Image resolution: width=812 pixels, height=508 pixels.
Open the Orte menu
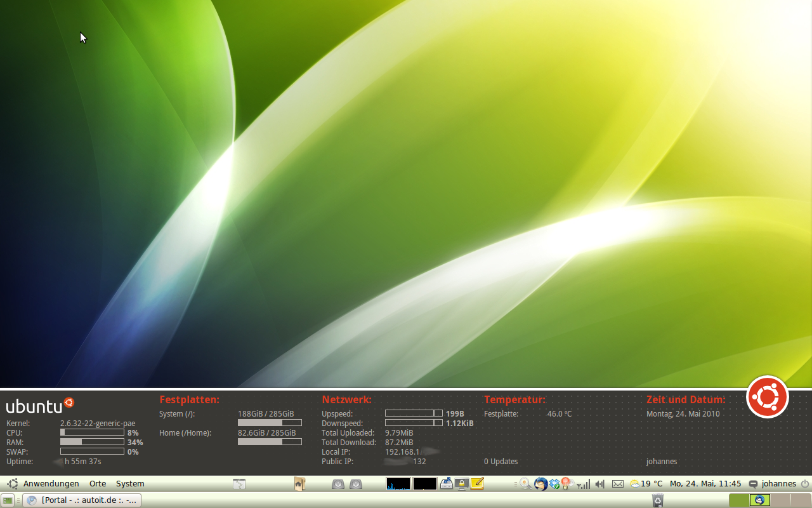tap(98, 484)
